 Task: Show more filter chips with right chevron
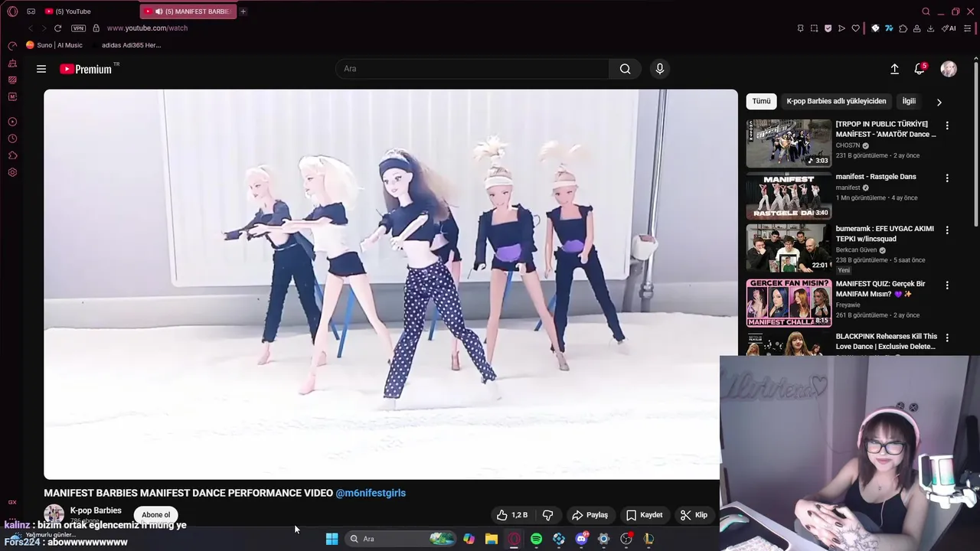tap(939, 102)
